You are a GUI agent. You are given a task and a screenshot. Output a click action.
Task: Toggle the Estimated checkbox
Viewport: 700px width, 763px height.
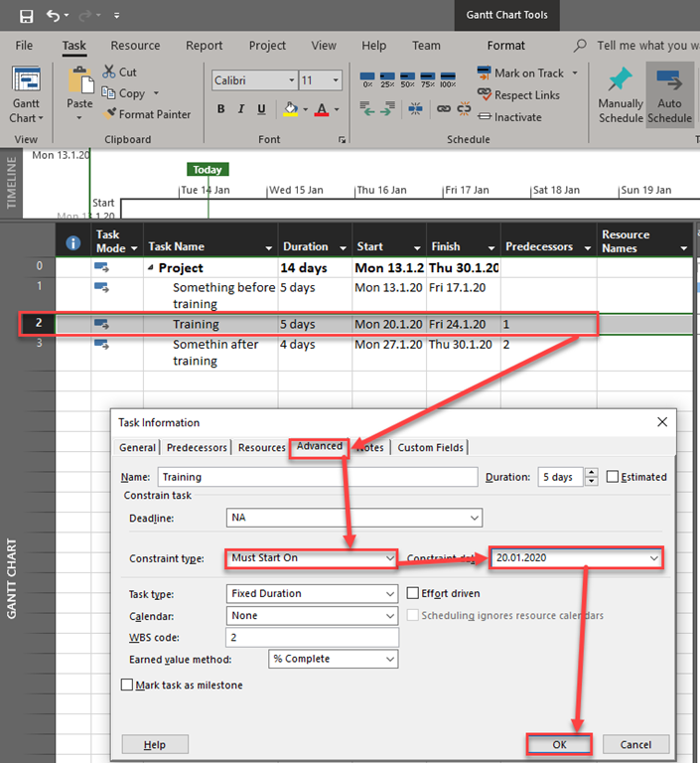613,477
